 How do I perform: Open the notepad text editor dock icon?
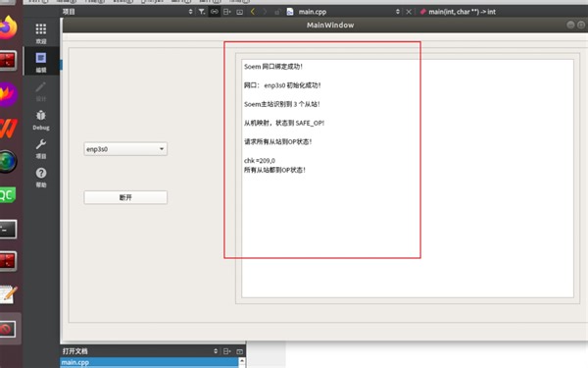click(8, 294)
